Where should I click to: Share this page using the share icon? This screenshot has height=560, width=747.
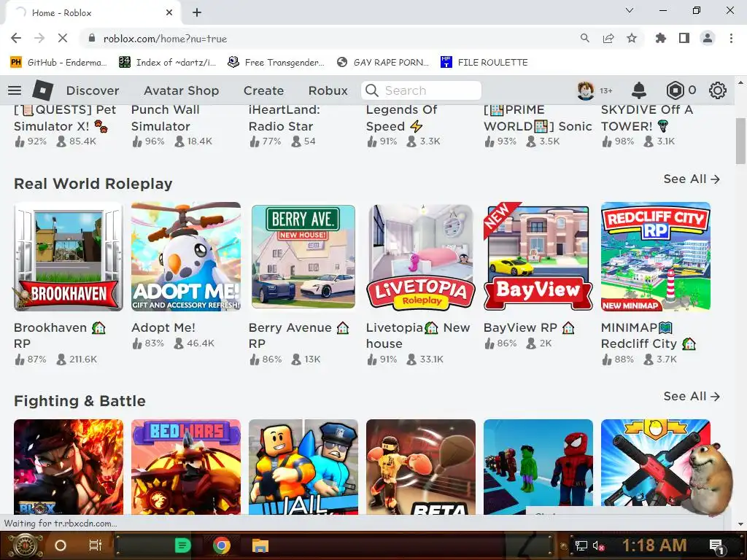[x=608, y=39]
